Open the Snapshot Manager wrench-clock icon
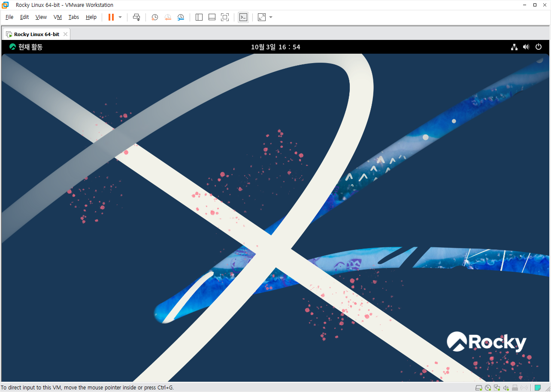Viewport: 551px width, 392px height. pos(181,17)
